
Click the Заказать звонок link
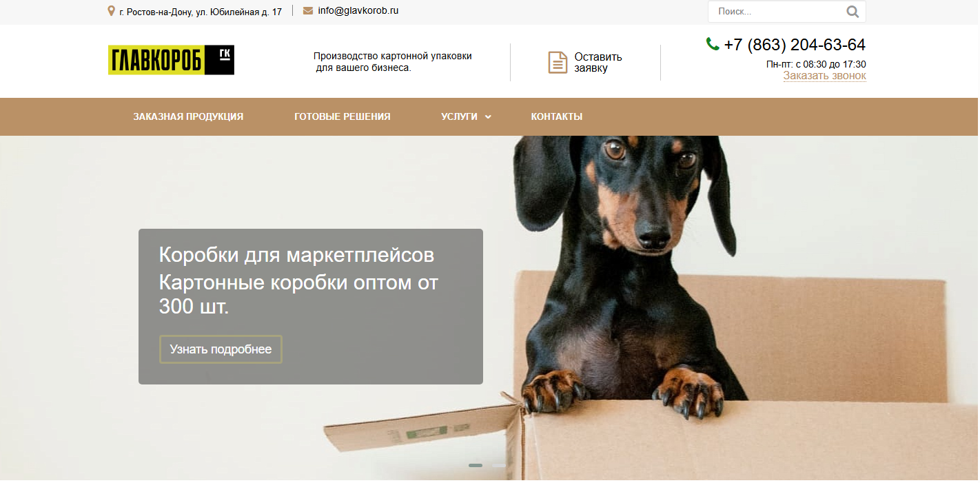point(824,76)
